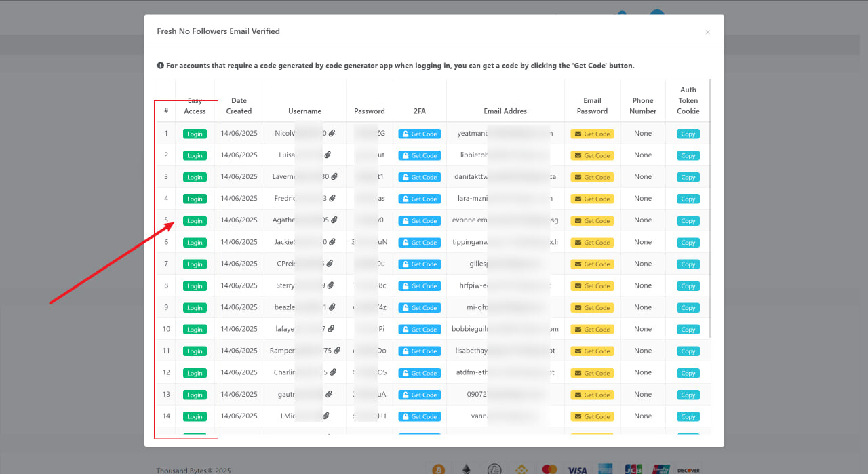Click the 14/06/2025 date in row 9

click(239, 307)
